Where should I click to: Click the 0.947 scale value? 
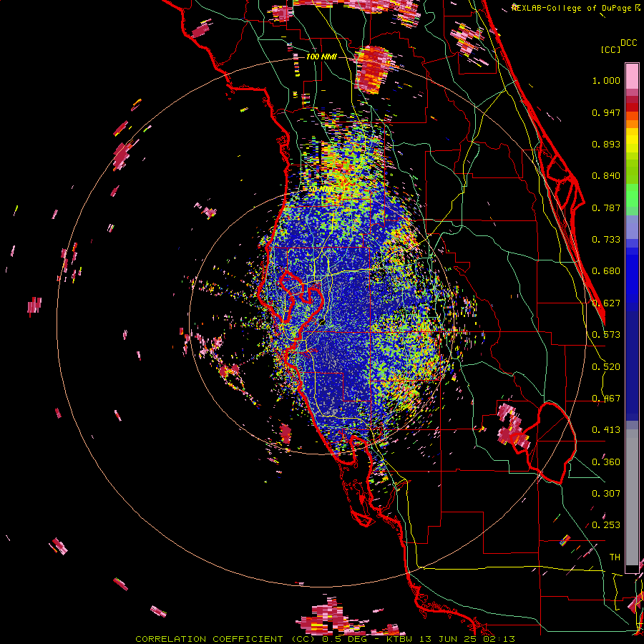pos(606,112)
